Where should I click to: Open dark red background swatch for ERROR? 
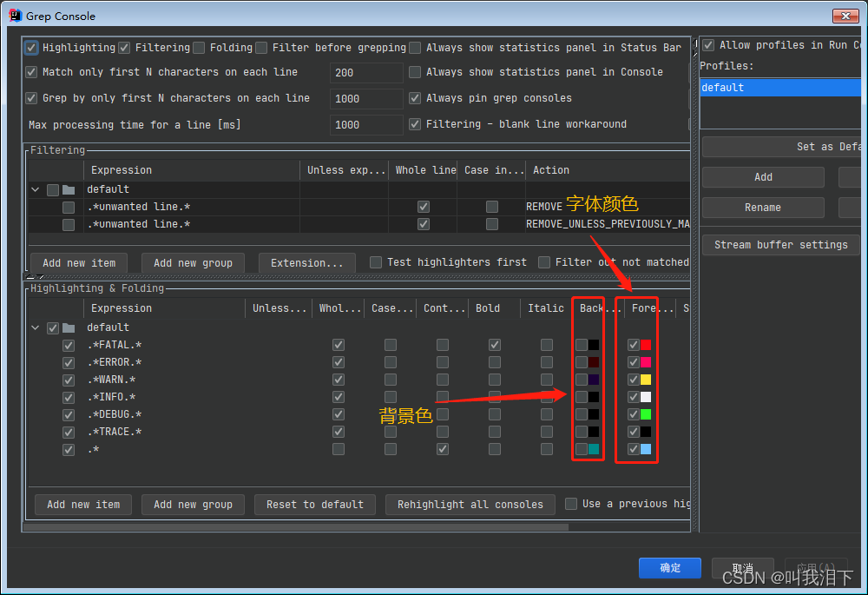point(594,362)
